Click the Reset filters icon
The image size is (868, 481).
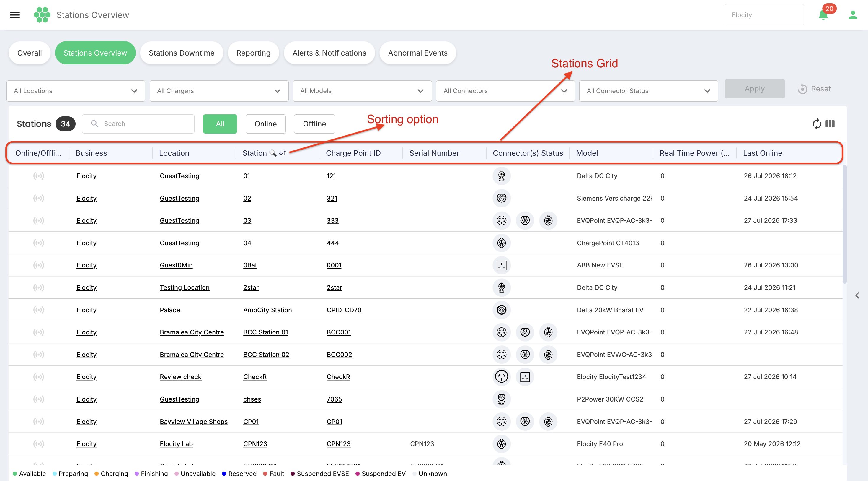click(x=802, y=89)
